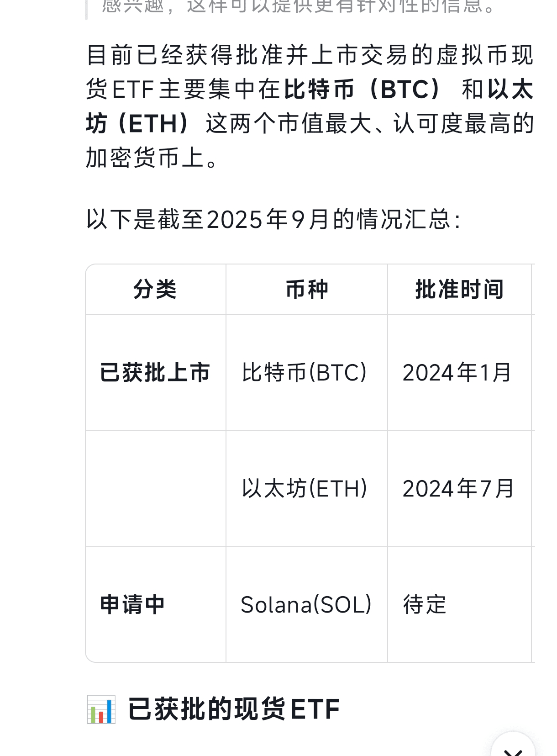Click the empty category cell beside 以太坊(ETH)

[155, 489]
